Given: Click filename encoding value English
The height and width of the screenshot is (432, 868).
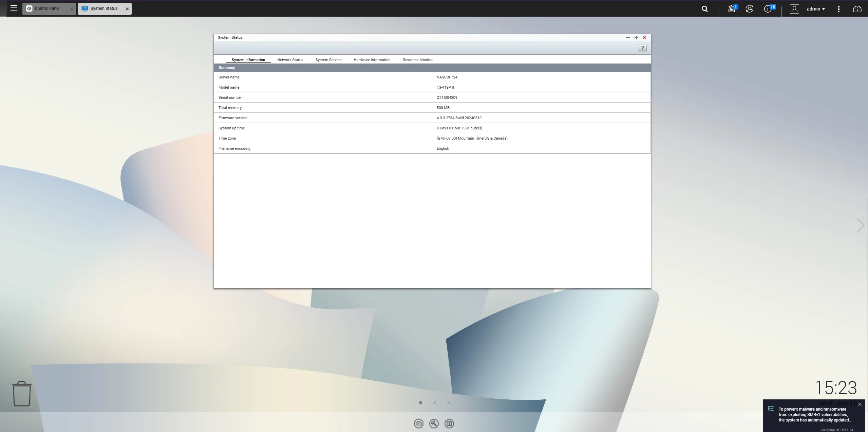Looking at the screenshot, I should (443, 148).
